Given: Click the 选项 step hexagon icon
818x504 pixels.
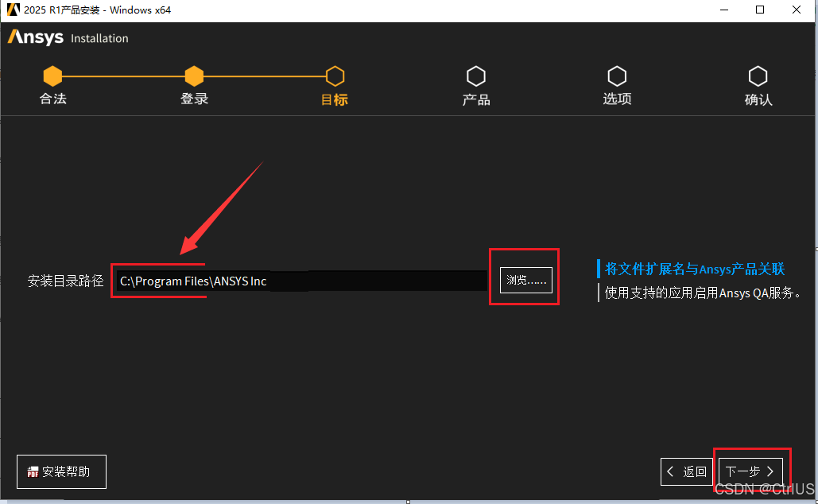Looking at the screenshot, I should [x=617, y=76].
